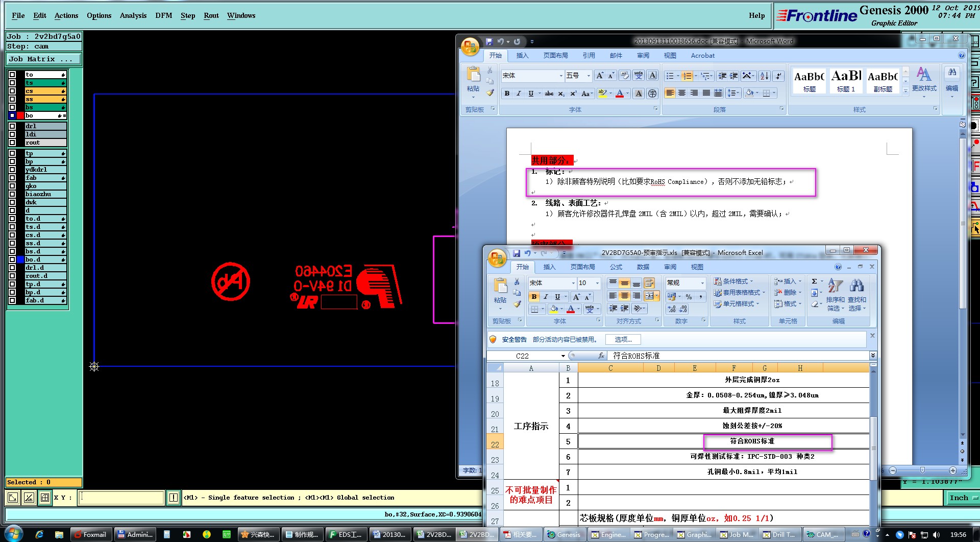Open Excel's insert function fx button
The image size is (980, 542).
(601, 356)
